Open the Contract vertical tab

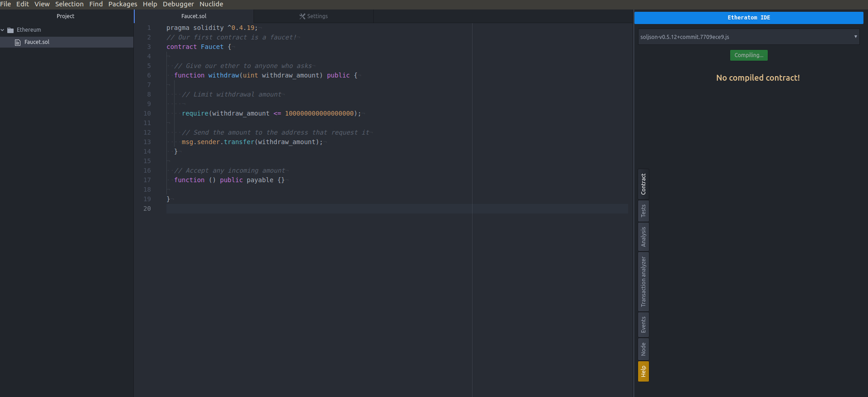click(x=644, y=184)
